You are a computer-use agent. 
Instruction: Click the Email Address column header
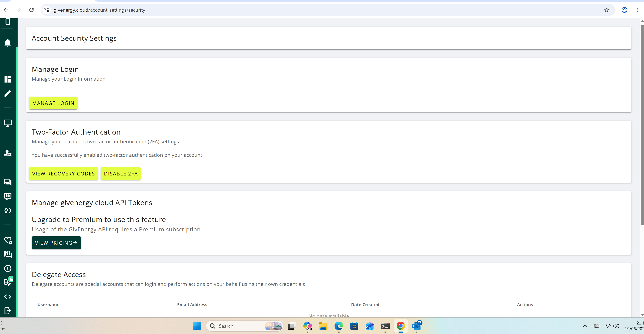192,305
